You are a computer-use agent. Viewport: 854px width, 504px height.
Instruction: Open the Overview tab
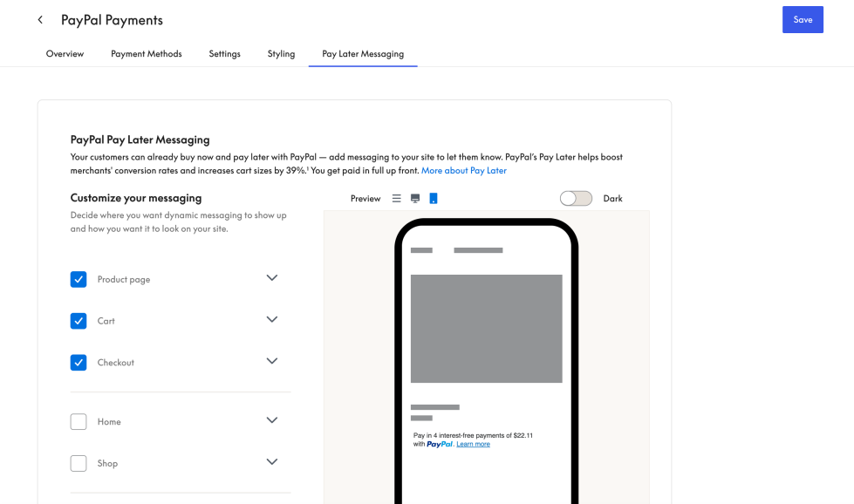(65, 54)
